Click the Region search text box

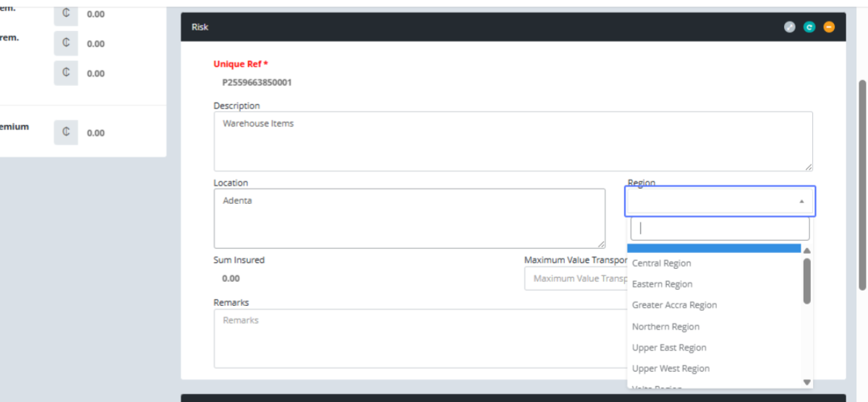[x=720, y=228]
